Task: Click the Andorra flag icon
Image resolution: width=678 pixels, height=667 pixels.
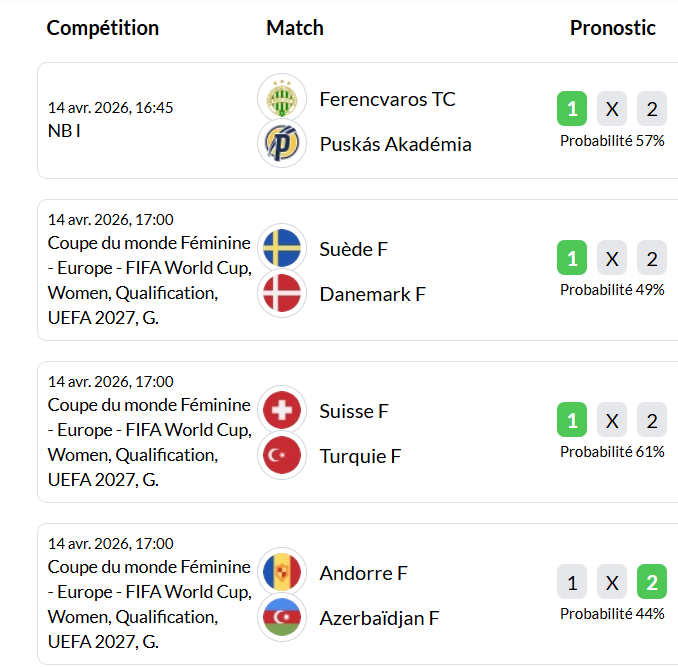Action: (282, 572)
